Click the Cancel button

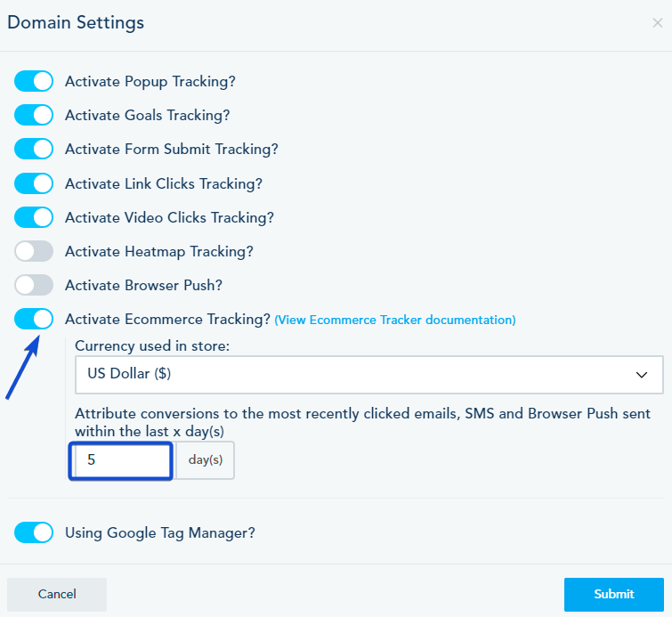tap(57, 594)
